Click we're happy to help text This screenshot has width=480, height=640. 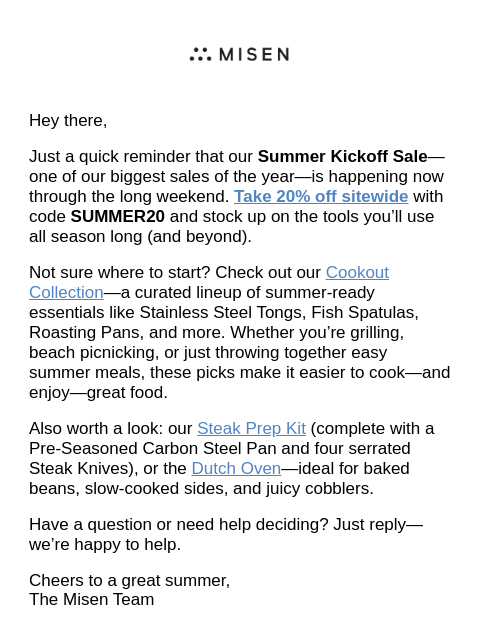(105, 544)
